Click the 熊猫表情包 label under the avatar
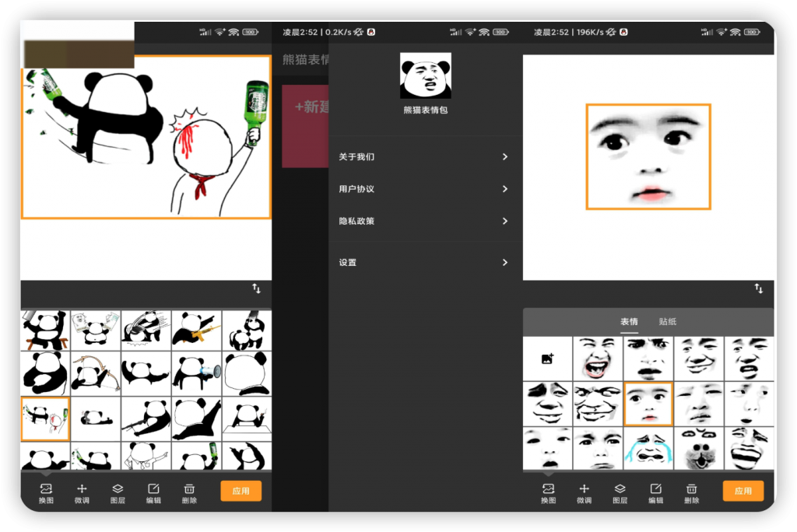Image resolution: width=797 pixels, height=532 pixels. (x=426, y=110)
